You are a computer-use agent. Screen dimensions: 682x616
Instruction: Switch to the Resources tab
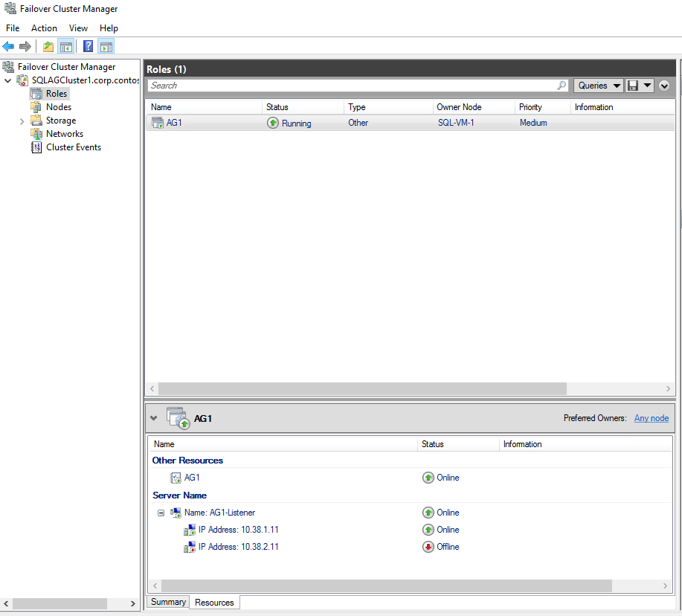pyautogui.click(x=214, y=603)
